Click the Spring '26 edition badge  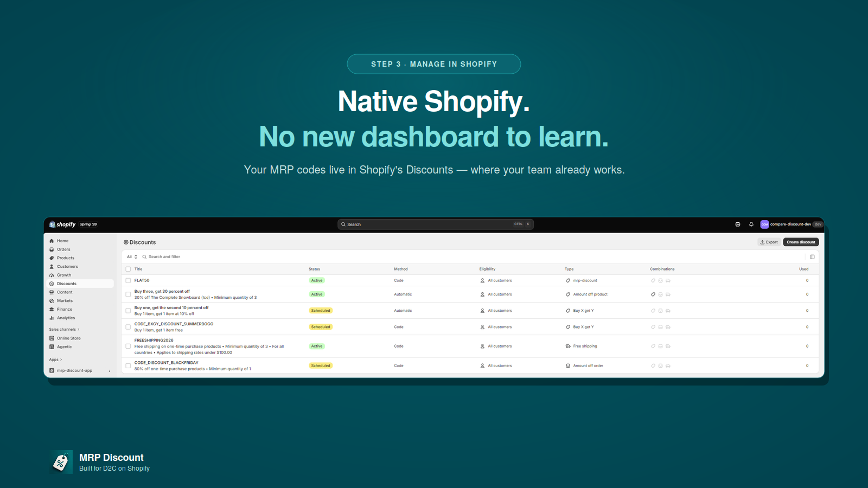tap(88, 224)
